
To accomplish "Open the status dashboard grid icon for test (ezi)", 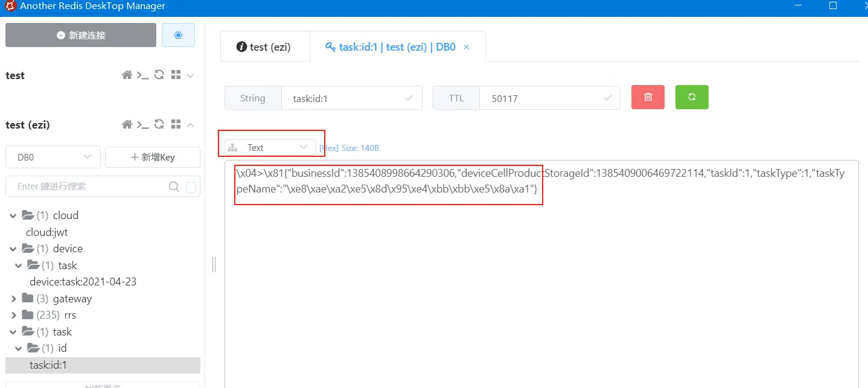I will [x=174, y=124].
